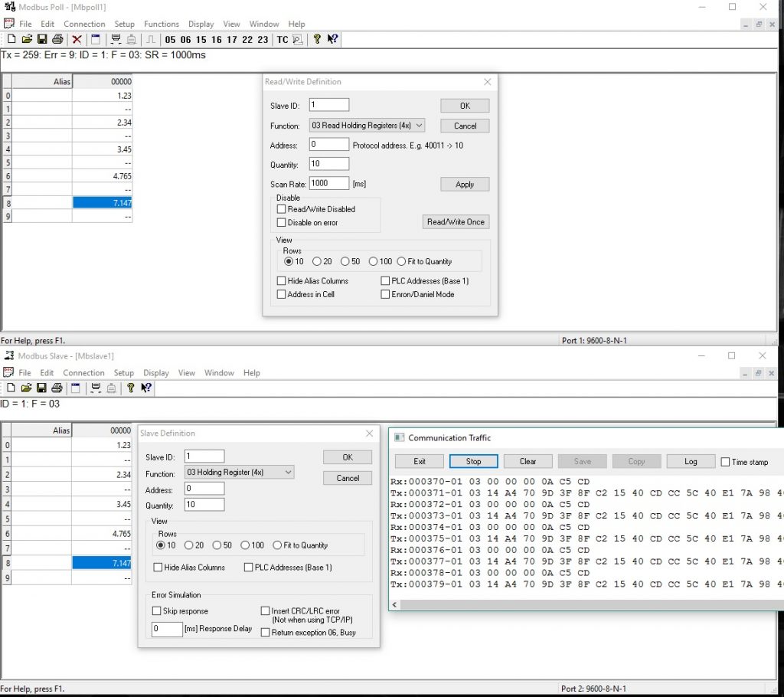Click the Print icon in Modbus Slave toolbar
Image resolution: width=784 pixels, height=697 pixels.
click(x=57, y=388)
